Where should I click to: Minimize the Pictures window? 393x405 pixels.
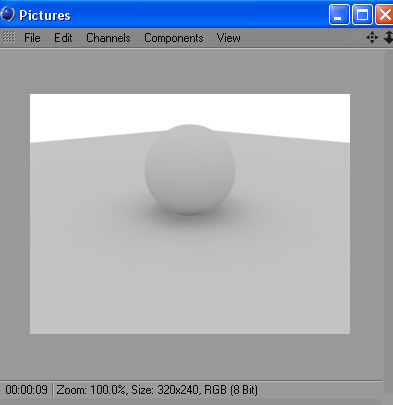[339, 15]
